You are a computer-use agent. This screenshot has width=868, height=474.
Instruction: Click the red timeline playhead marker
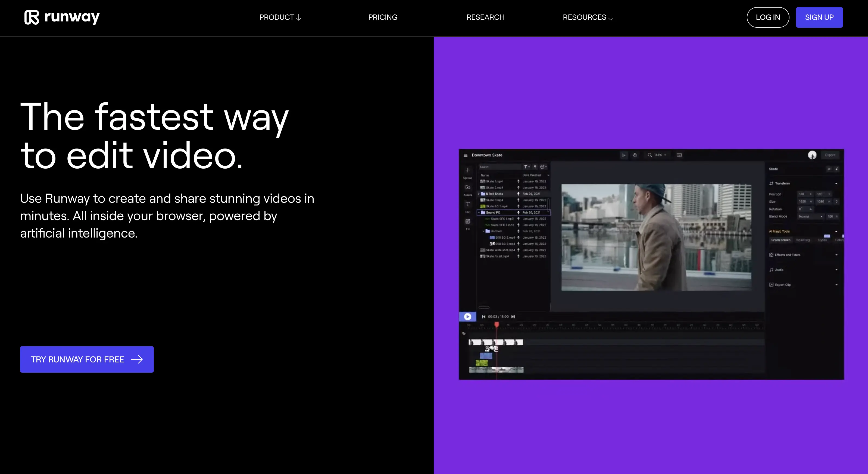point(497,324)
